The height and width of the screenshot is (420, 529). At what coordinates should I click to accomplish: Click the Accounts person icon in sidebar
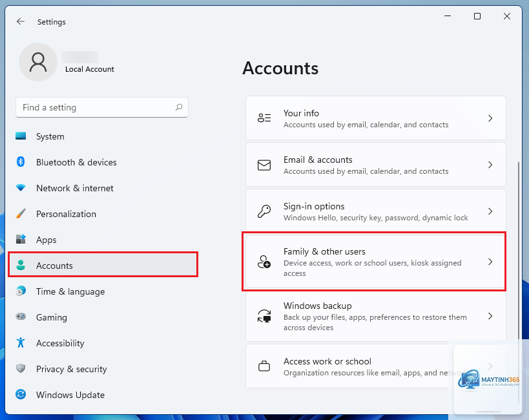(x=21, y=265)
